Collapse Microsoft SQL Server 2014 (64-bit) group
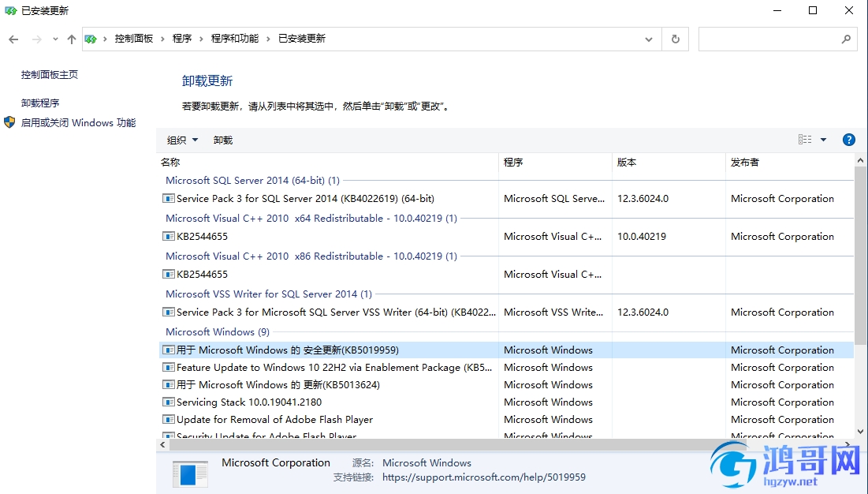 click(x=252, y=180)
